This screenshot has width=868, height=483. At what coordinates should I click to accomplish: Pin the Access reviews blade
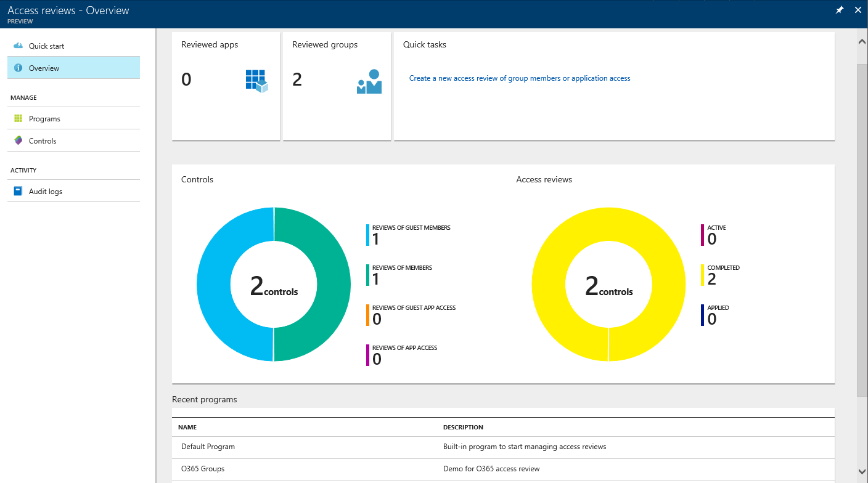(839, 10)
